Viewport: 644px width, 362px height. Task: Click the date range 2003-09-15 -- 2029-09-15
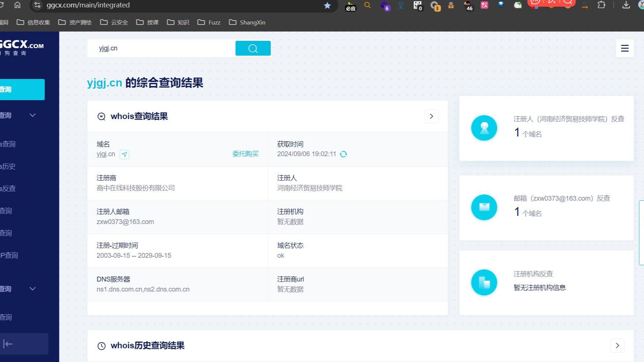134,256
